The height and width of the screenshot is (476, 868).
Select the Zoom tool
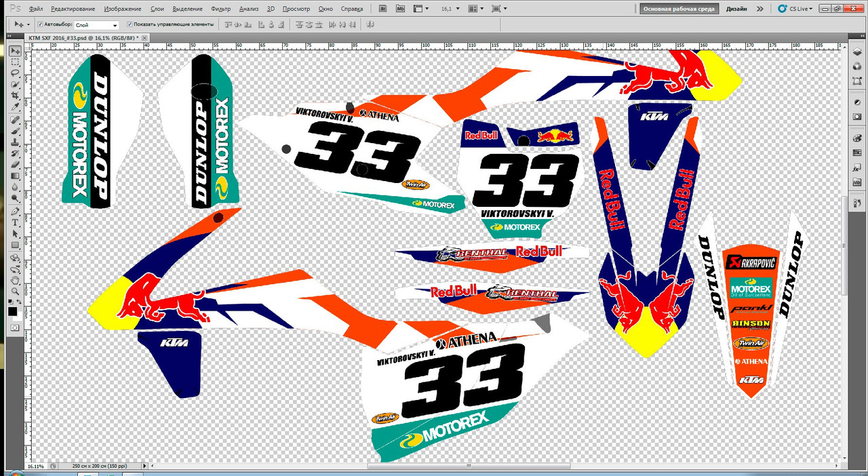coord(15,291)
